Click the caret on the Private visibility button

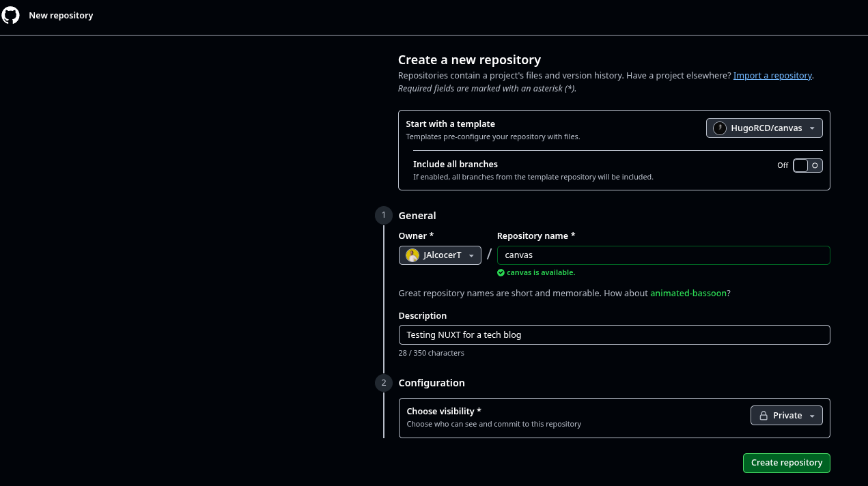point(811,415)
